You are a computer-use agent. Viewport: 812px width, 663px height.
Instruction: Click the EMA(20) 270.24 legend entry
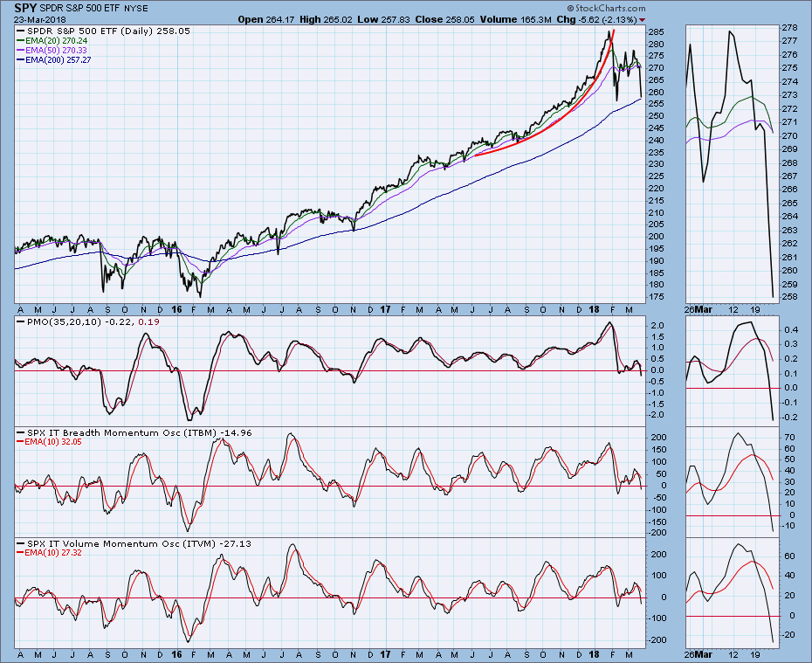pos(52,40)
